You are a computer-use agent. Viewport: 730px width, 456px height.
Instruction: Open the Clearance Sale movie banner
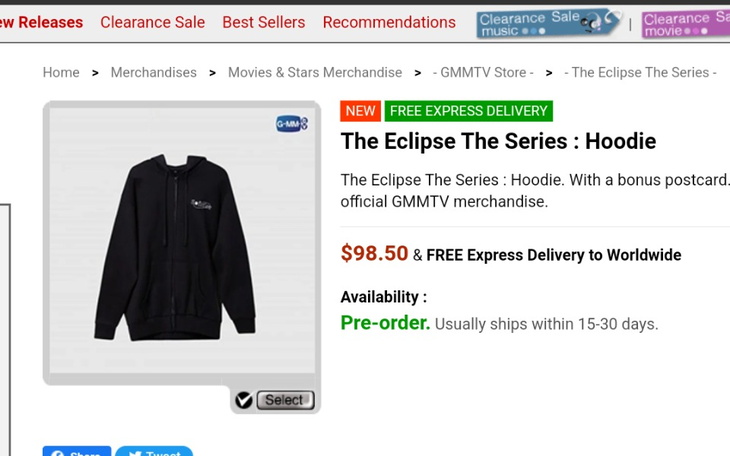click(686, 23)
